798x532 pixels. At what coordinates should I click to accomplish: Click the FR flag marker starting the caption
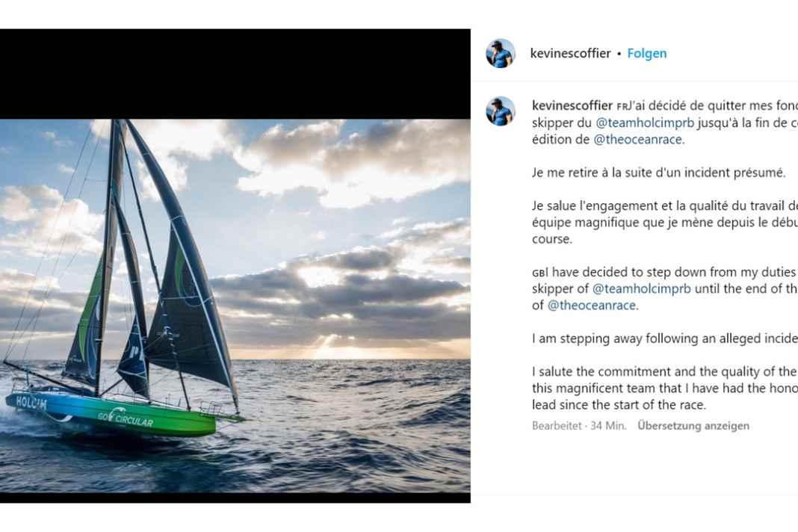[622, 106]
